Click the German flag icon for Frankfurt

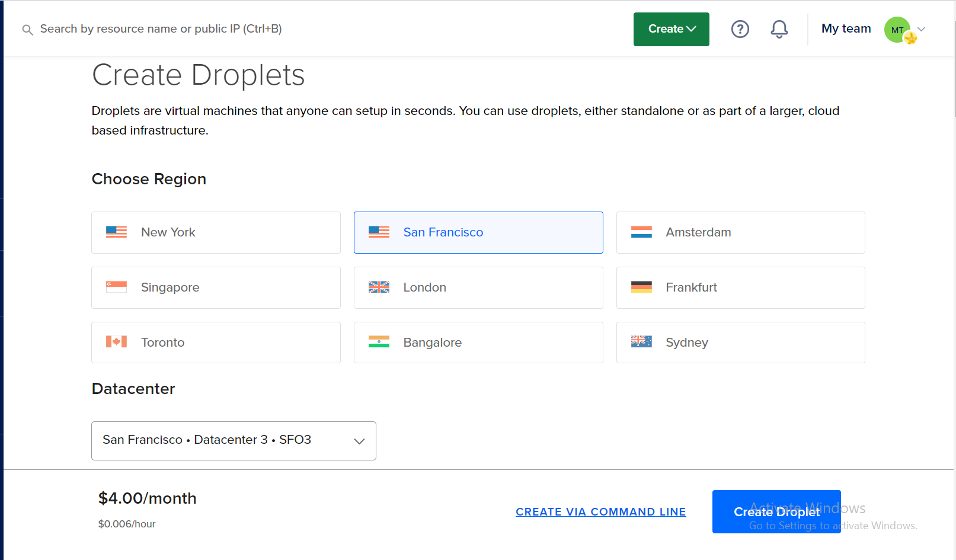pos(641,287)
